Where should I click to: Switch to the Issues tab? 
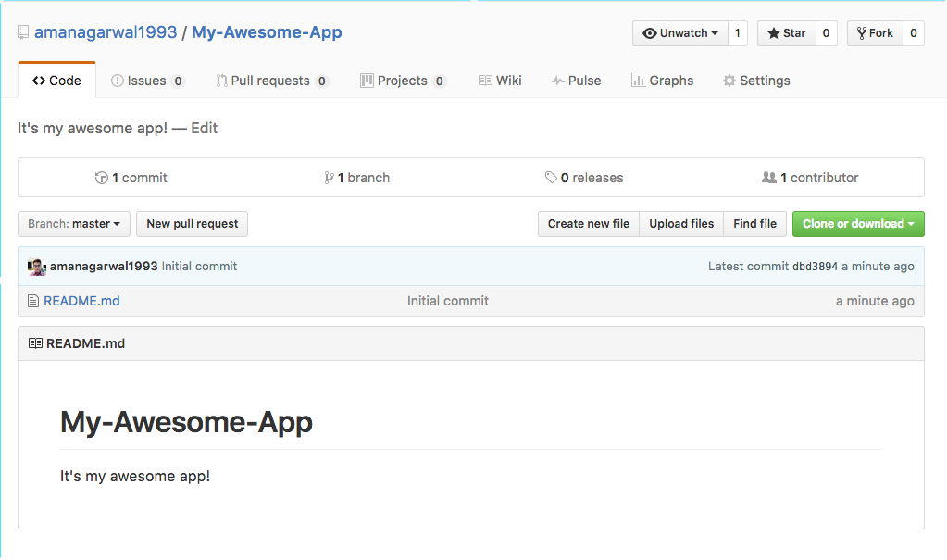[147, 81]
